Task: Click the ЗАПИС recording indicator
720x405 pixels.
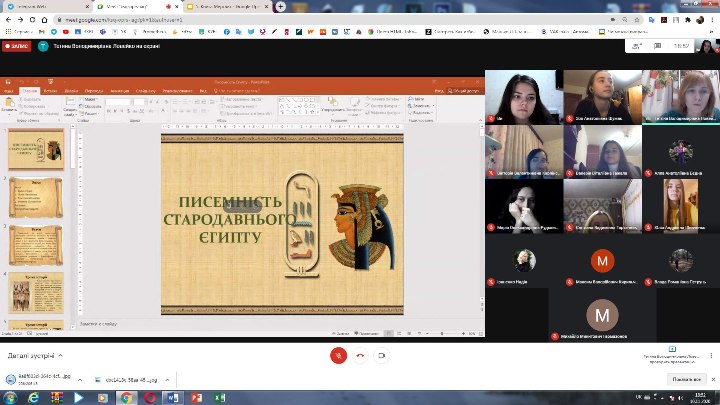Action: [x=15, y=46]
